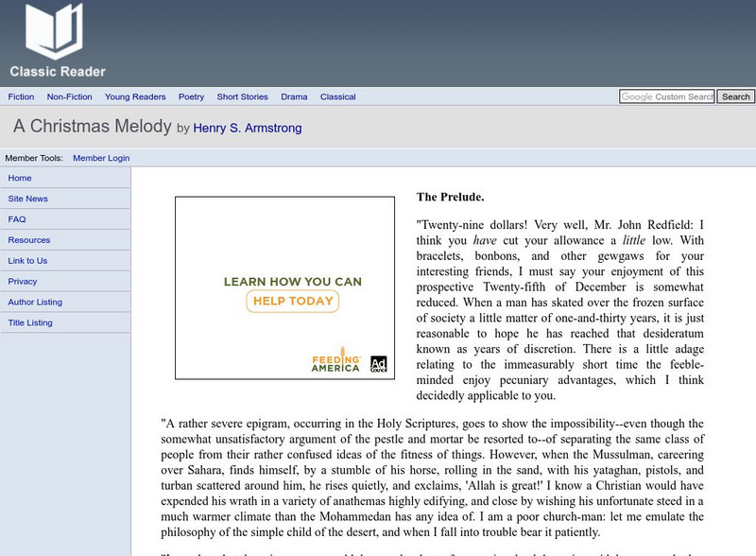This screenshot has width=756, height=556.
Task: Click the HELP TODAY ad button
Action: pyautogui.click(x=293, y=301)
